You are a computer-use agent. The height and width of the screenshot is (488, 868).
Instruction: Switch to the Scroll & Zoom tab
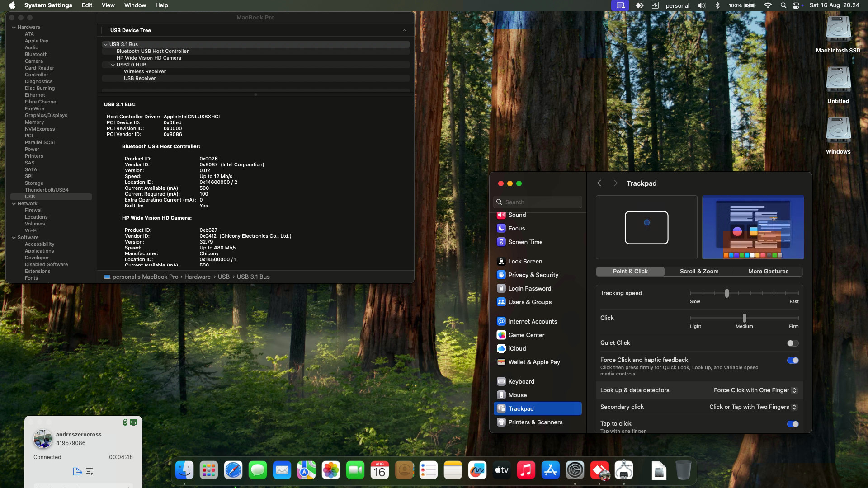699,271
